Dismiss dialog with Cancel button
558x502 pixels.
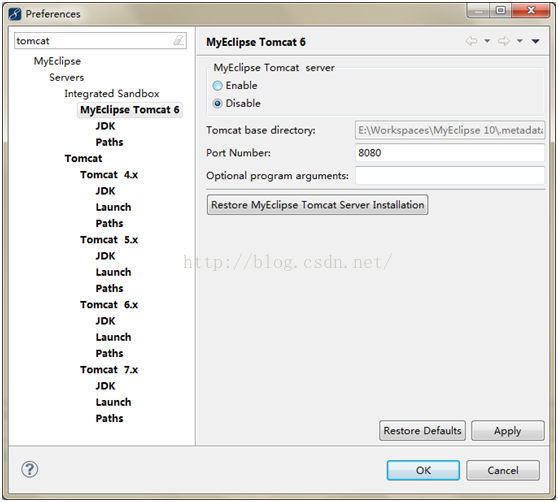[503, 470]
